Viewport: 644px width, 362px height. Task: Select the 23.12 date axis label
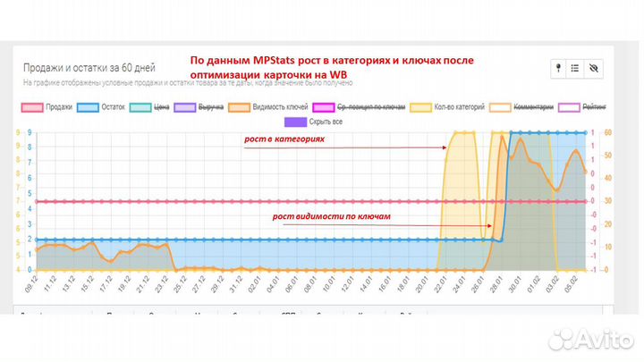coord(161,283)
